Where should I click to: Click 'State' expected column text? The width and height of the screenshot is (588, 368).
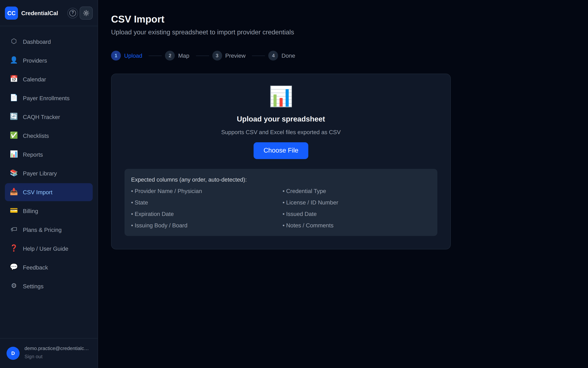point(141,202)
